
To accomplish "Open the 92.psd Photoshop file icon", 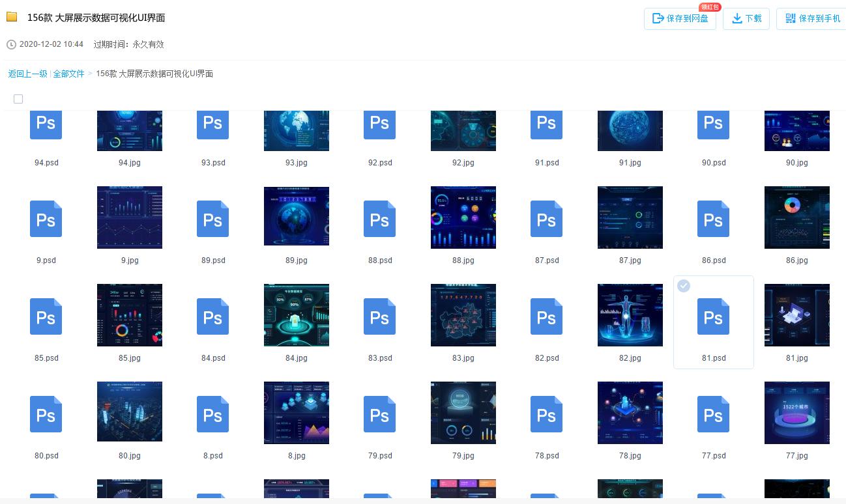I will point(380,124).
